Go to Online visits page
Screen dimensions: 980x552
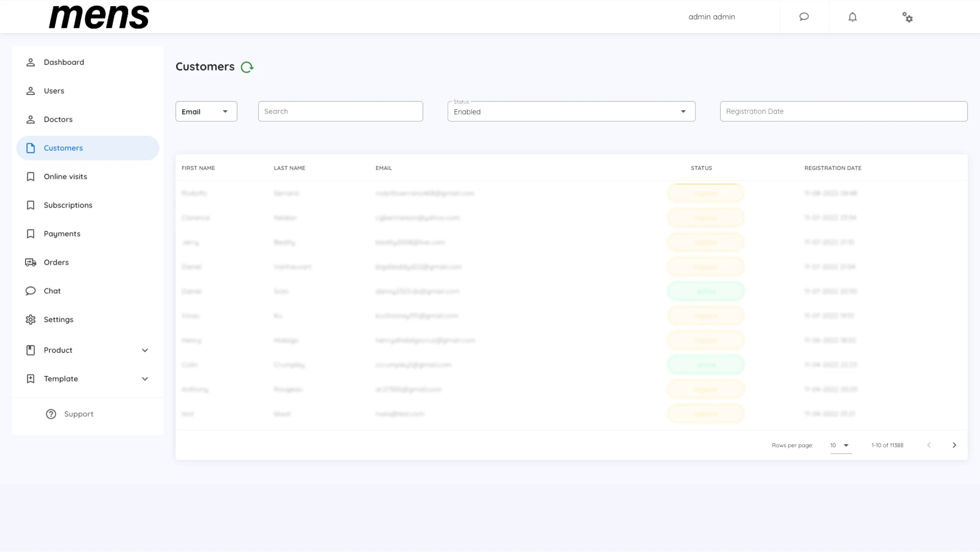click(x=88, y=177)
